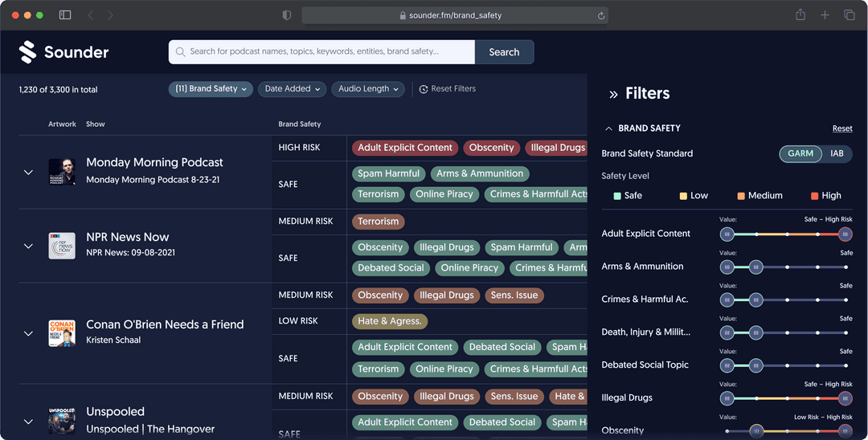868x440 pixels.
Task: Reload page using address bar refresh icon
Action: click(600, 15)
